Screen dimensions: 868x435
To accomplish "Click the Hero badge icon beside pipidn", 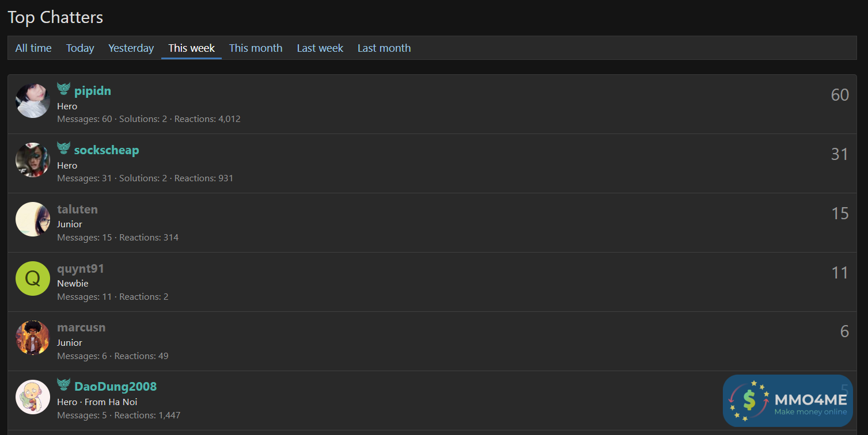I will tap(63, 89).
